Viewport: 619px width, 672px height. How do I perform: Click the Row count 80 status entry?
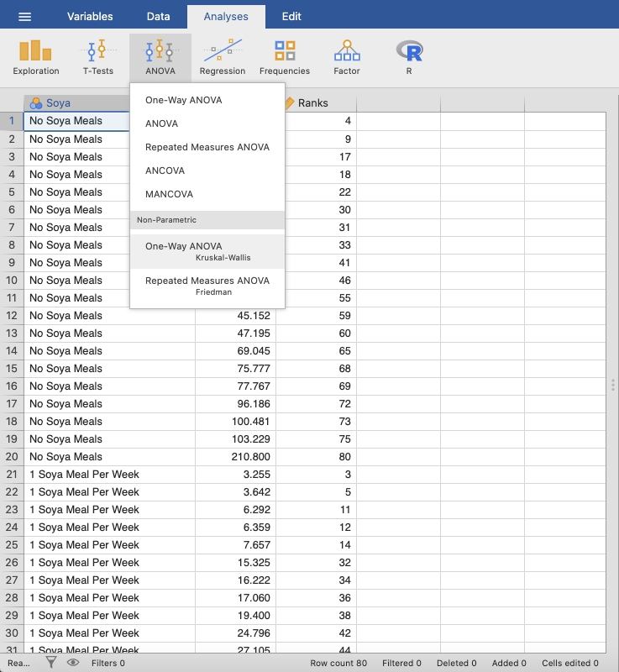338,663
